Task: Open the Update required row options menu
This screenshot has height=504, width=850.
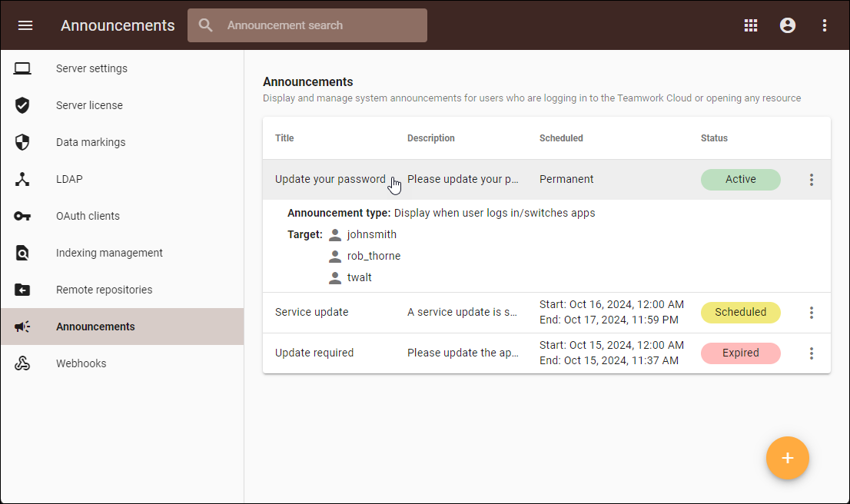Action: tap(811, 353)
